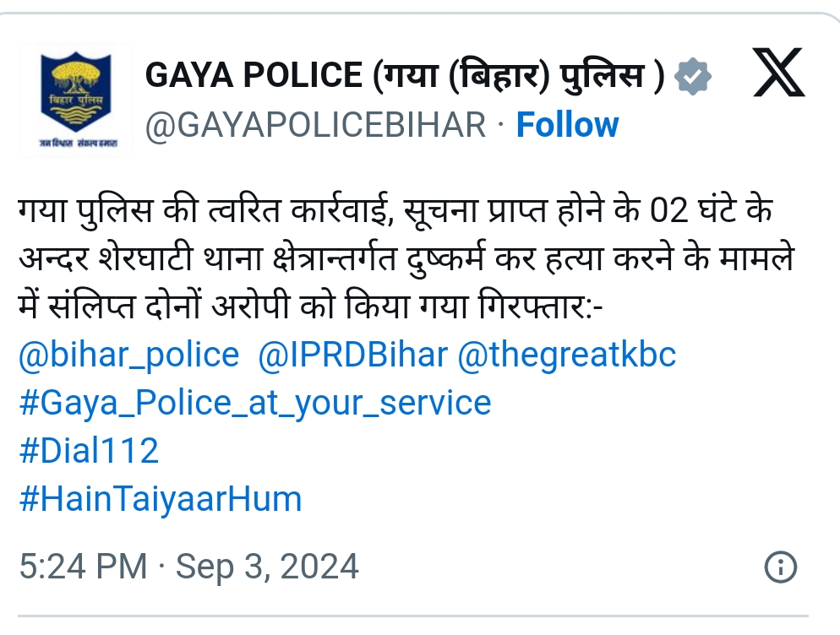This screenshot has height=635, width=840.
Task: Click the शेरघाटी थाना text in tweet
Action: (x=179, y=258)
